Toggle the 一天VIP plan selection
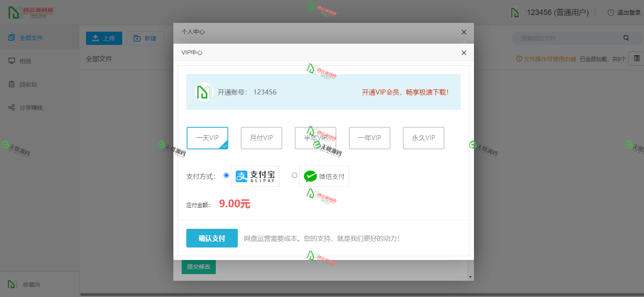Screen dimensions: 644x297 [207, 138]
